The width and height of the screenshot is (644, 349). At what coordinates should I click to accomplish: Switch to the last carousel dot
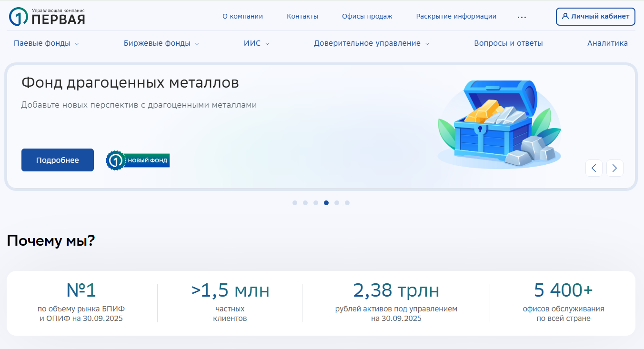(x=347, y=203)
